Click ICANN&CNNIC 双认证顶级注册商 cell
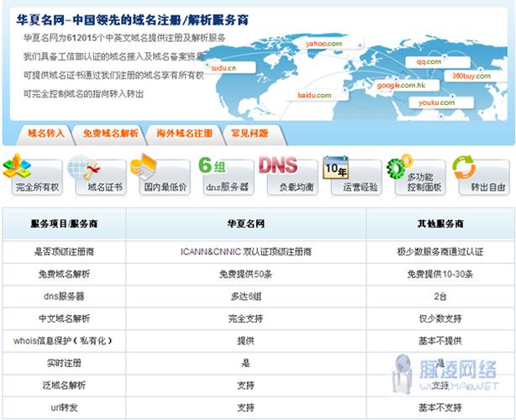Viewport: 516px width, 420px height. [246, 252]
